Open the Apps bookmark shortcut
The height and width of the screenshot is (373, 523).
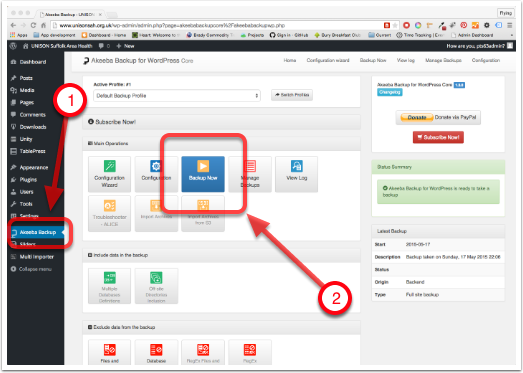[19, 35]
